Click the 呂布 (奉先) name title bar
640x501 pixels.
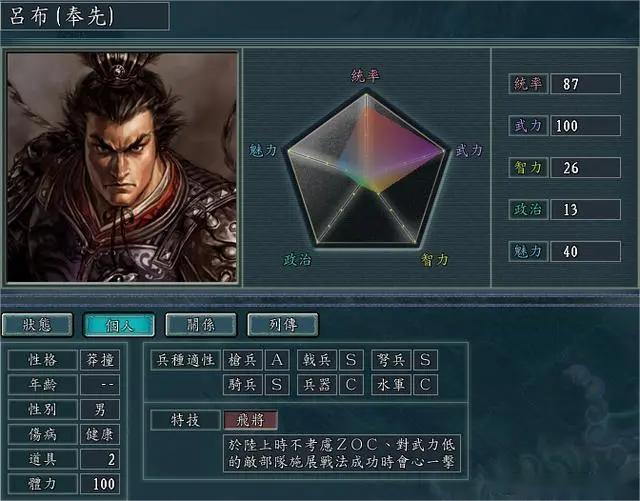point(85,16)
